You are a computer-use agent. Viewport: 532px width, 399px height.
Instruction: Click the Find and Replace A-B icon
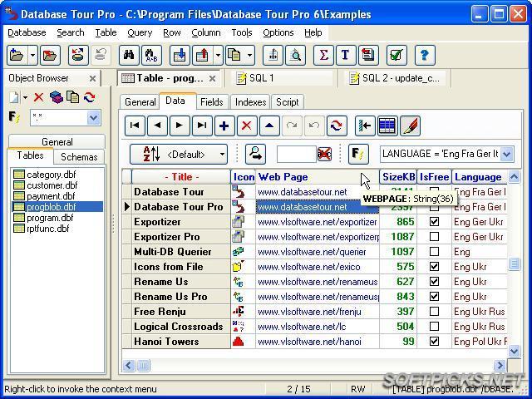point(151,55)
